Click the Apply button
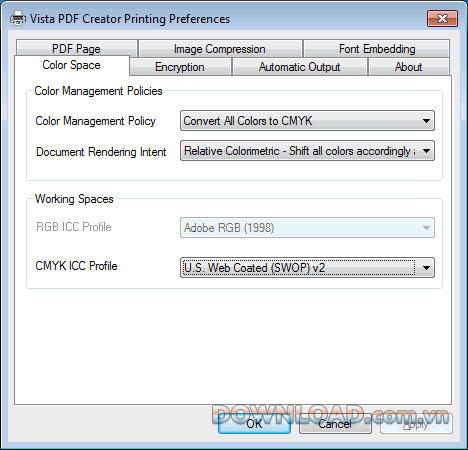This screenshot has height=450, width=468. tap(416, 424)
